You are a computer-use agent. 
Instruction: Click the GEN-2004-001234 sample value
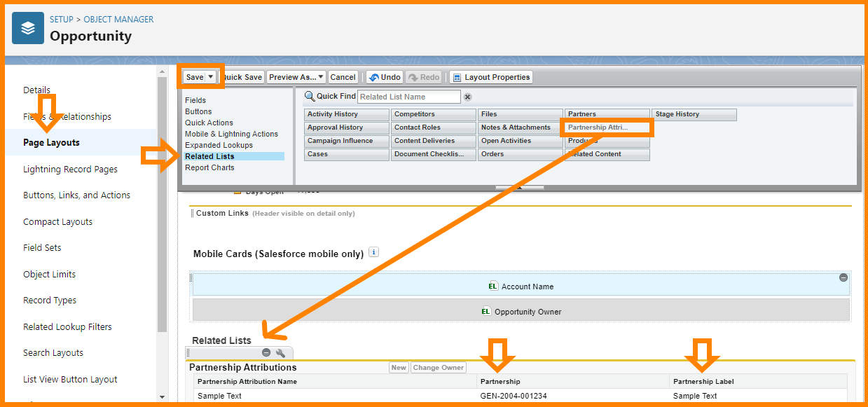514,396
